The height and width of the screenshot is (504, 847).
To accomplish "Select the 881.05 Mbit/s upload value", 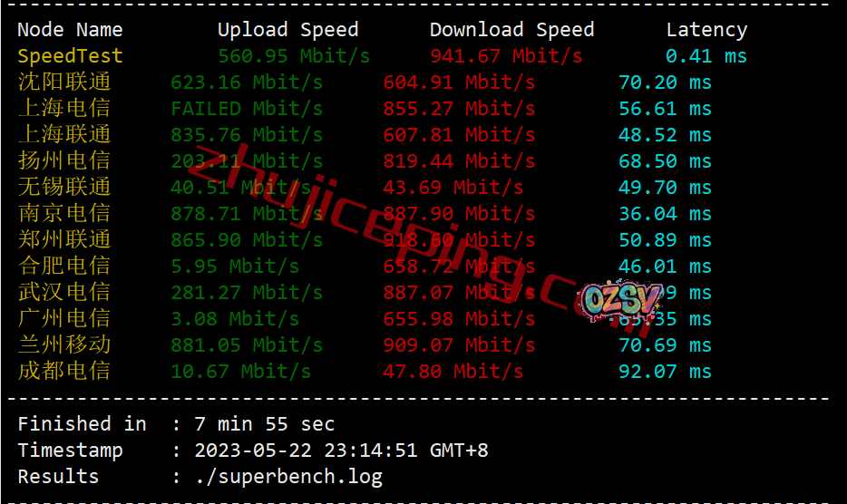I will [x=247, y=345].
